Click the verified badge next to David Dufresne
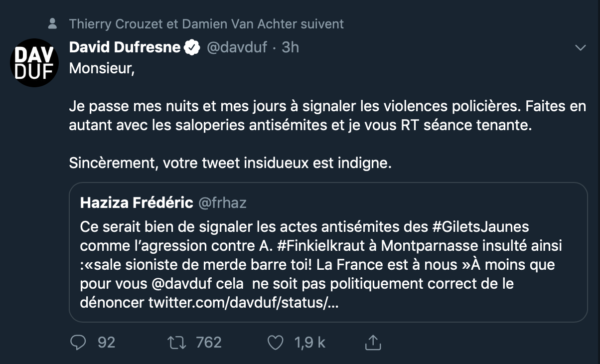The height and width of the screenshot is (364, 600). pyautogui.click(x=192, y=47)
